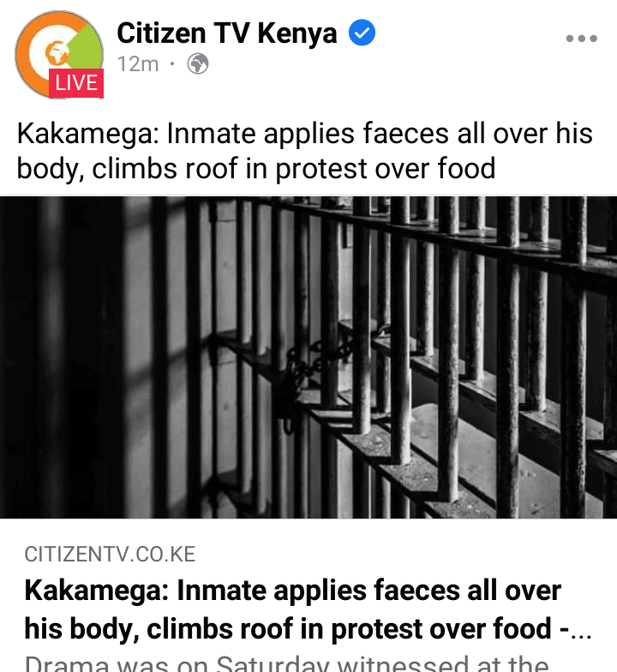This screenshot has width=617, height=672.
Task: Click the post caption about Kakamega inmate
Action: coord(305,151)
